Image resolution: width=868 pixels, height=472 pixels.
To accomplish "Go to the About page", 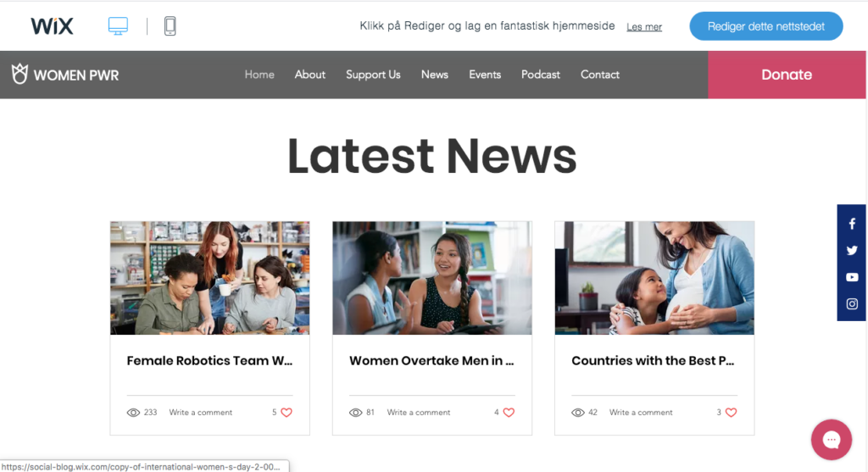I will point(309,75).
